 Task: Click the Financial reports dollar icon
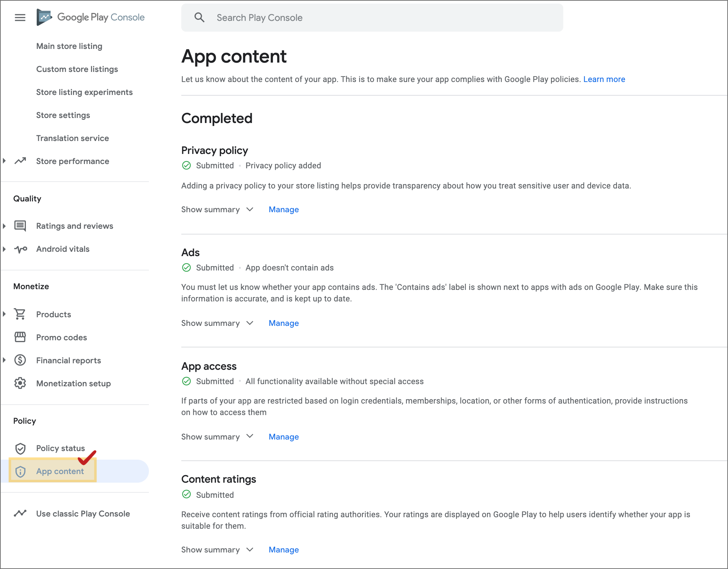20,360
